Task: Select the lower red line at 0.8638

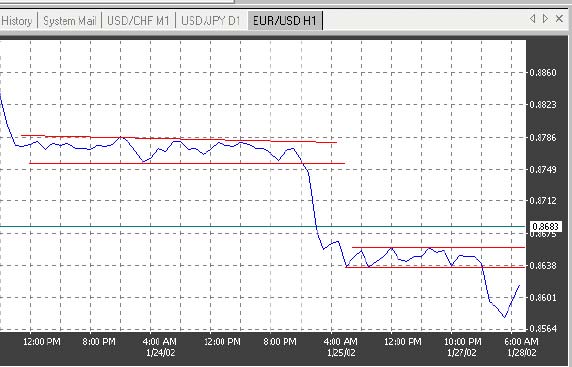Action: click(x=435, y=267)
